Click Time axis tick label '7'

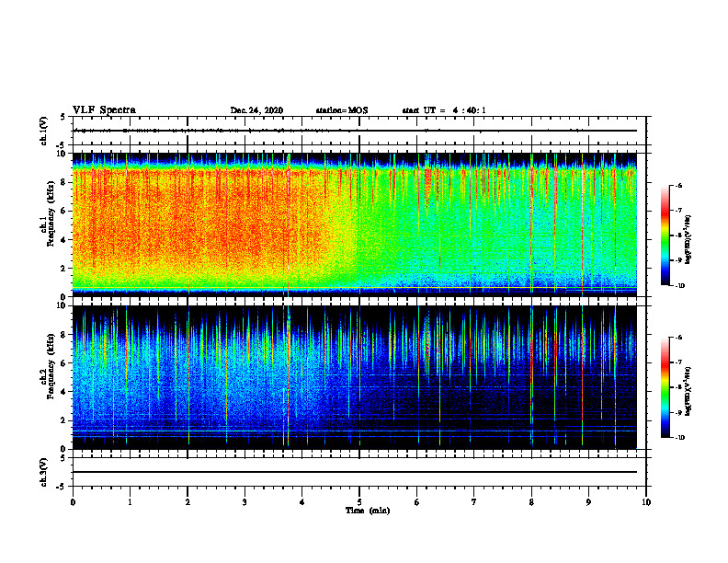coord(474,502)
